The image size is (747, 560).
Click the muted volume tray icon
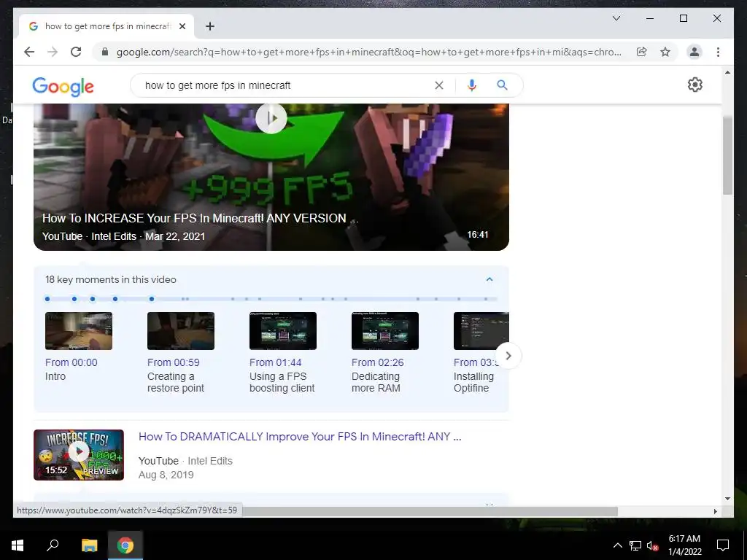[652, 545]
